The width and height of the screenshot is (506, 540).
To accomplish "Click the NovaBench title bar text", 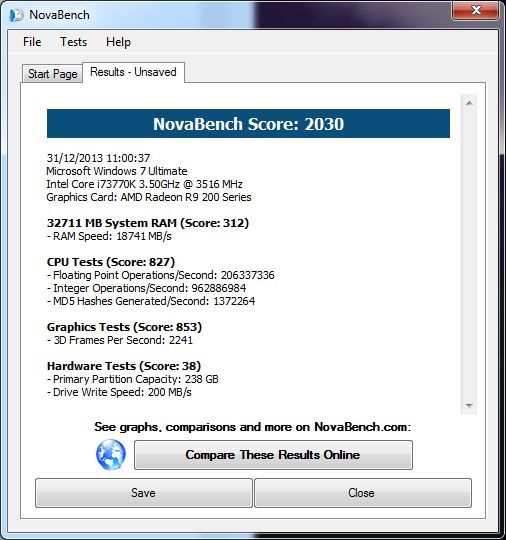I will pyautogui.click(x=59, y=15).
